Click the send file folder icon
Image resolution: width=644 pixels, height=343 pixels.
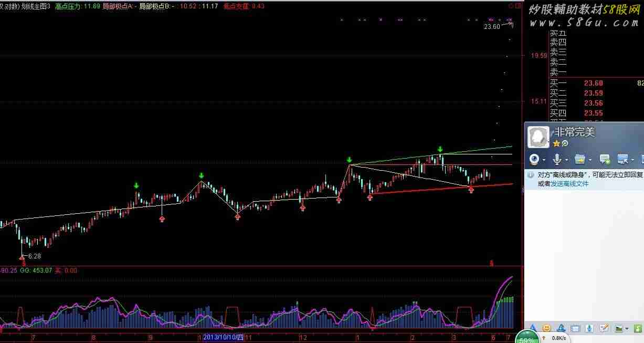579,159
